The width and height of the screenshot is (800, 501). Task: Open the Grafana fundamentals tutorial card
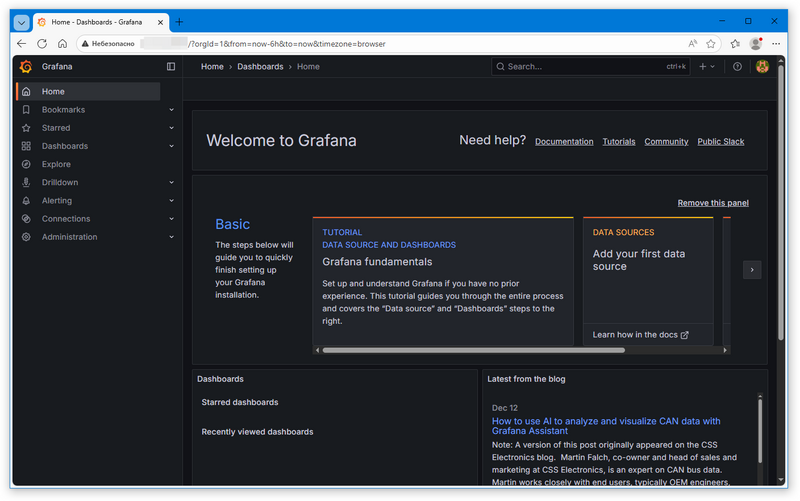(443, 281)
